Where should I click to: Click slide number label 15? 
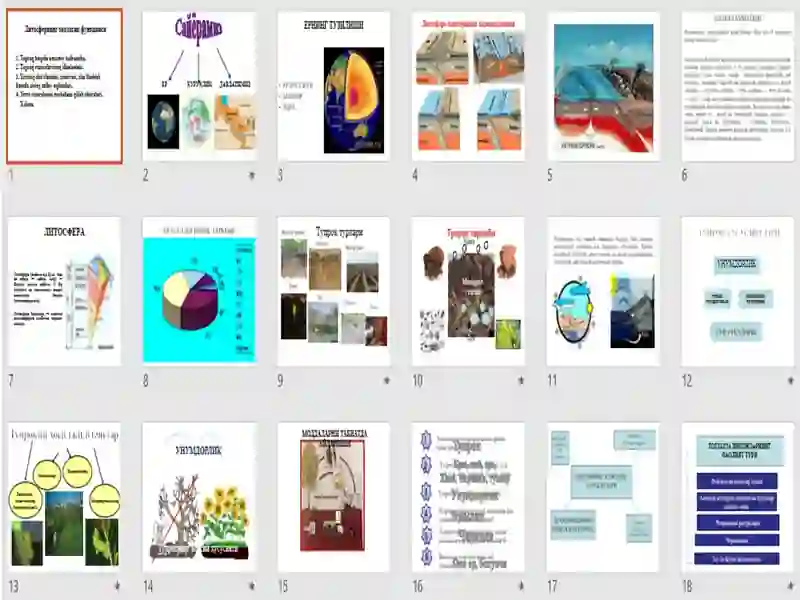(x=283, y=586)
